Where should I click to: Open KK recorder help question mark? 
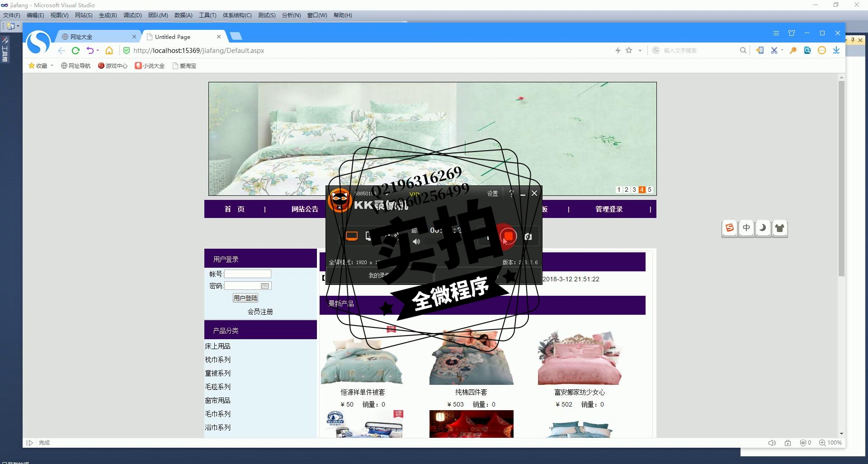point(511,194)
